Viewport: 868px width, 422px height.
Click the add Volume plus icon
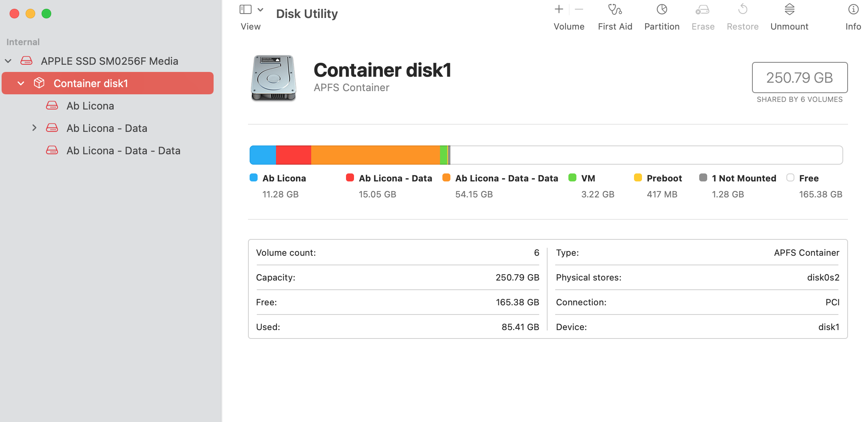(559, 9)
